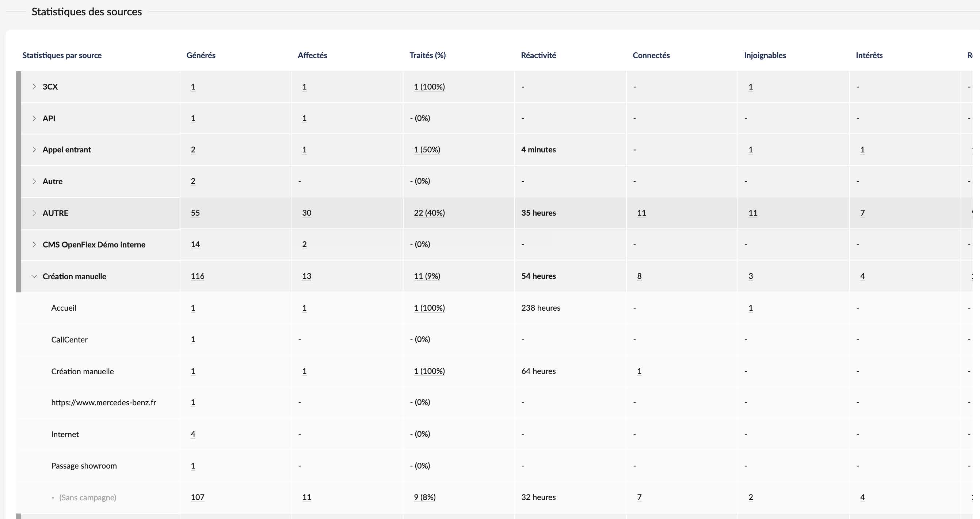Viewport: 980px width, 519px height.
Task: Expand the AUTRE uppercase source row
Action: [x=34, y=213]
